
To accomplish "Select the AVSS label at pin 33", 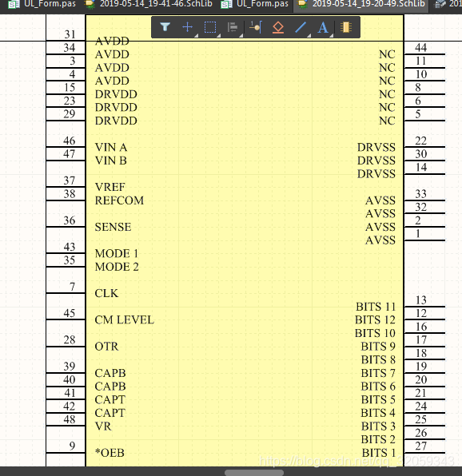I will click(380, 200).
